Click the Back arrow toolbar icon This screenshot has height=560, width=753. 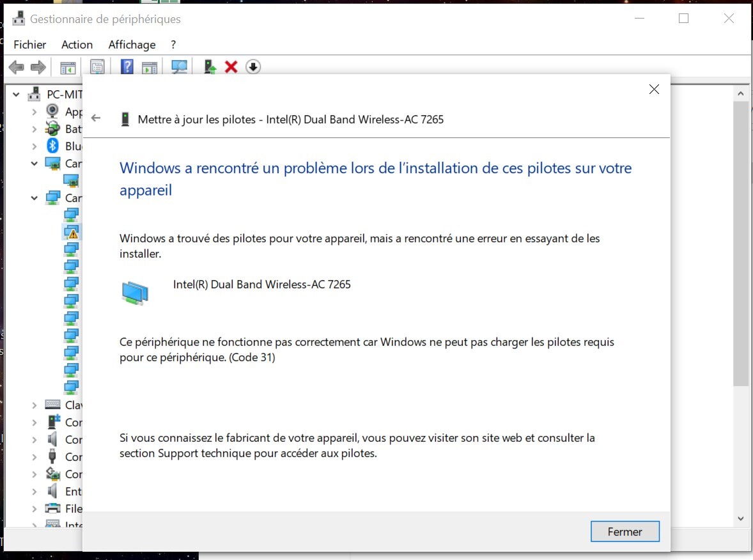click(17, 67)
